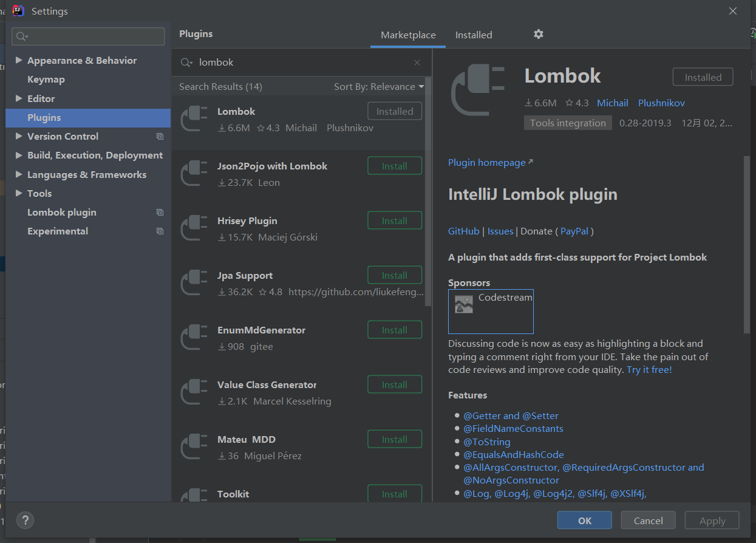This screenshot has height=543, width=756.
Task: Expand the Appearance & Behavior section
Action: 18,60
